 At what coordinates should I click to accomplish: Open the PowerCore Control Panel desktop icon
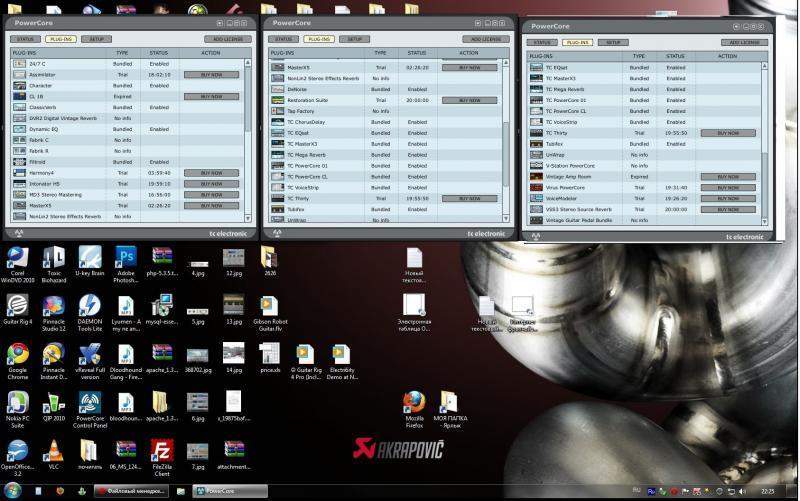89,403
